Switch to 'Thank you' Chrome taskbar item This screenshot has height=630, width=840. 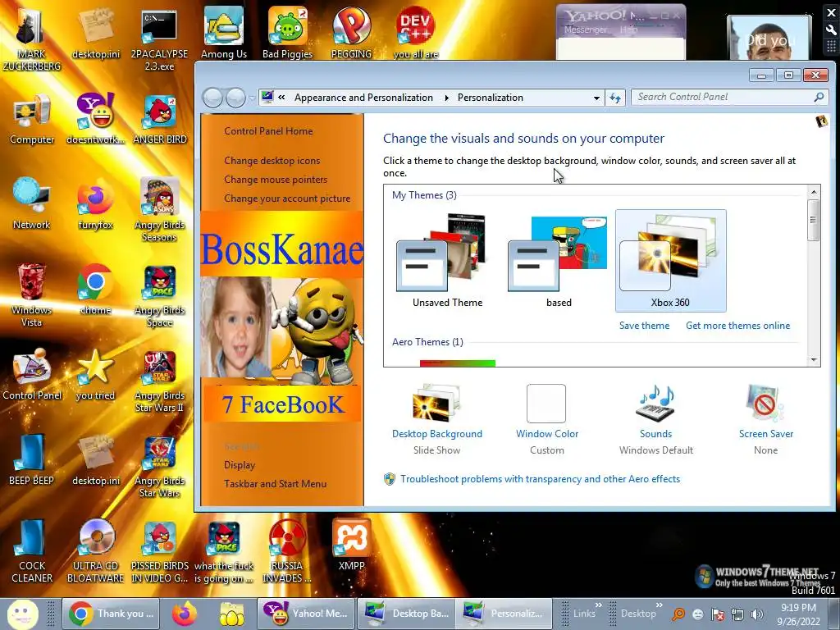tap(111, 614)
